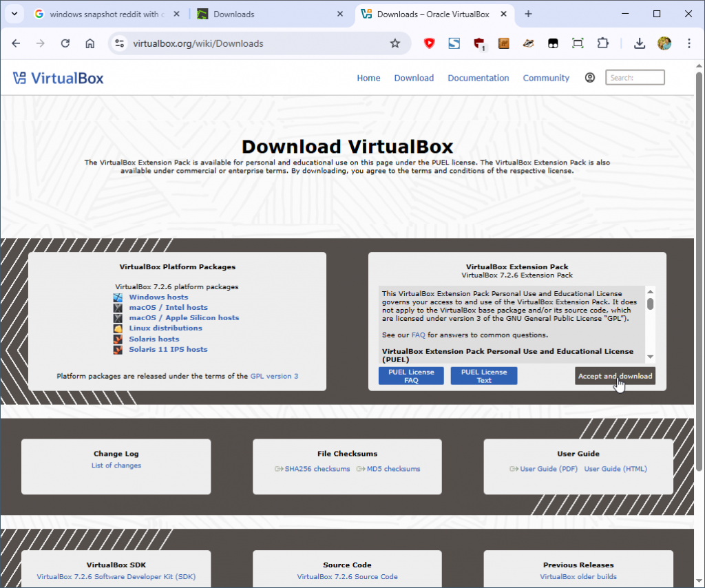Image resolution: width=705 pixels, height=588 pixels.
Task: Bookmark this page with the star icon
Action: point(394,43)
